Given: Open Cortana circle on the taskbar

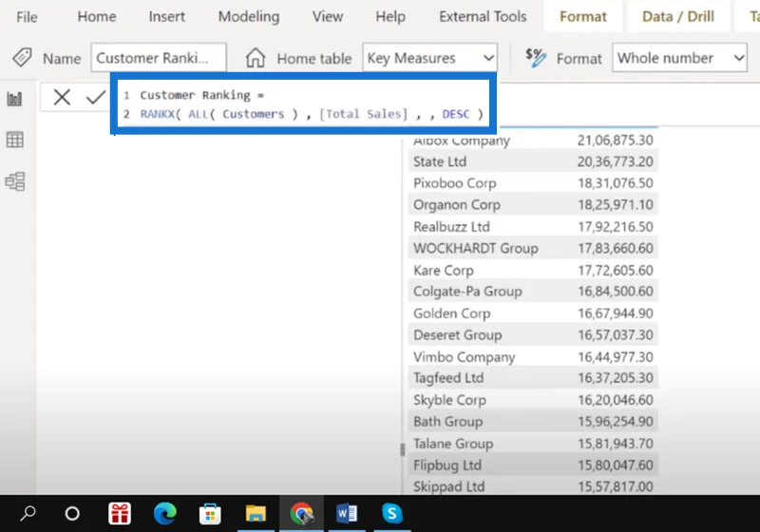Looking at the screenshot, I should point(72,513).
